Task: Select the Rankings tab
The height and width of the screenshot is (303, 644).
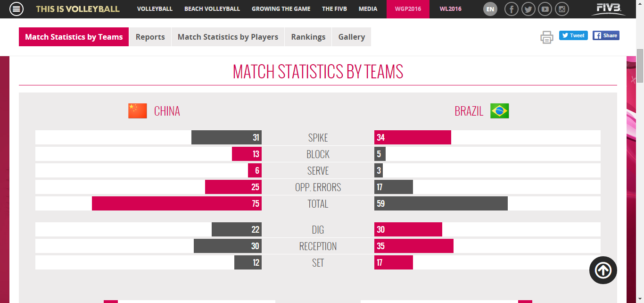Action: point(308,37)
